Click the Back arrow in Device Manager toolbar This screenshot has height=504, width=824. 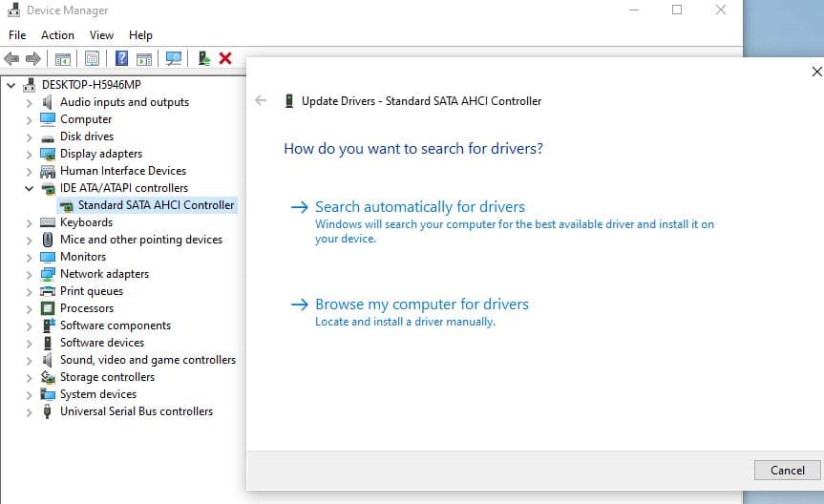click(x=11, y=58)
